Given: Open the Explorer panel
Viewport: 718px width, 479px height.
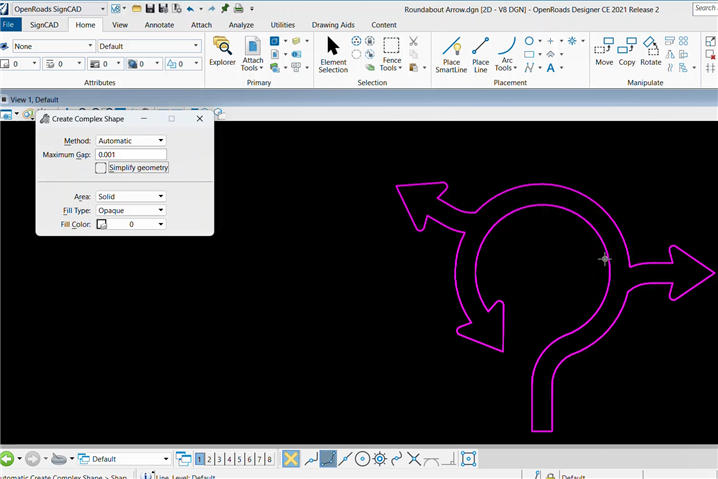Looking at the screenshot, I should point(222,54).
